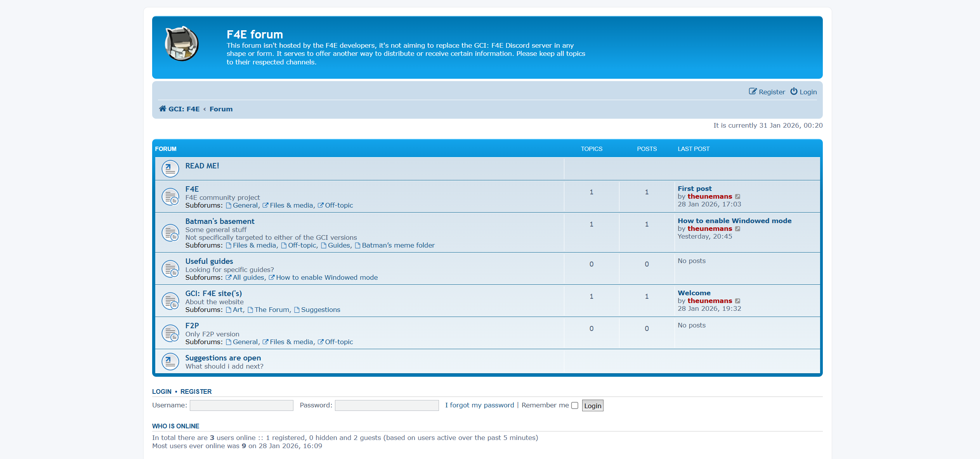Viewport: 980px width, 459px height.
Task: Click into the Password input field
Action: click(x=387, y=405)
